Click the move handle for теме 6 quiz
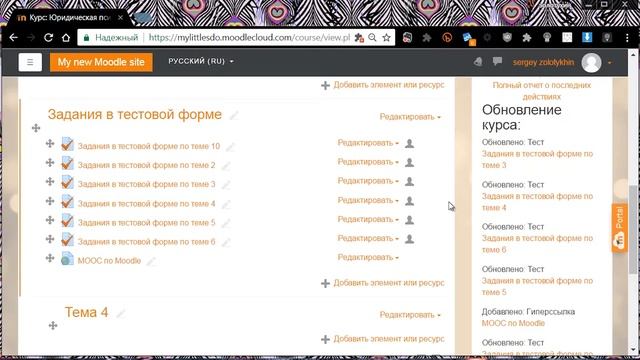This screenshot has width=640, height=360. tap(50, 239)
